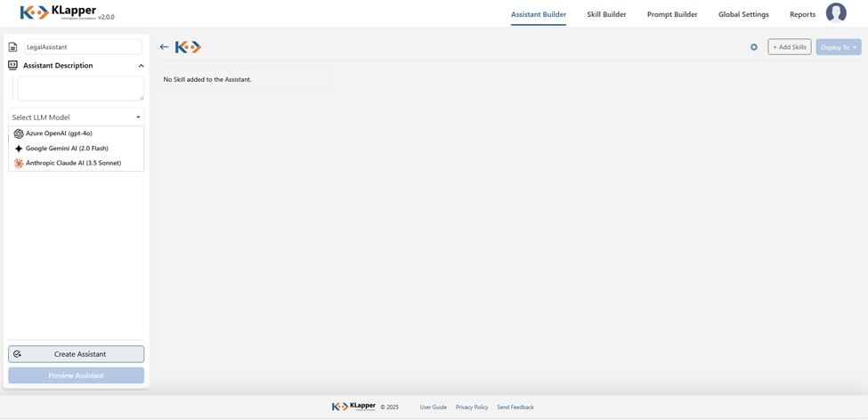Image resolution: width=868 pixels, height=420 pixels.
Task: Open the Deploy To dropdown
Action: point(839,47)
